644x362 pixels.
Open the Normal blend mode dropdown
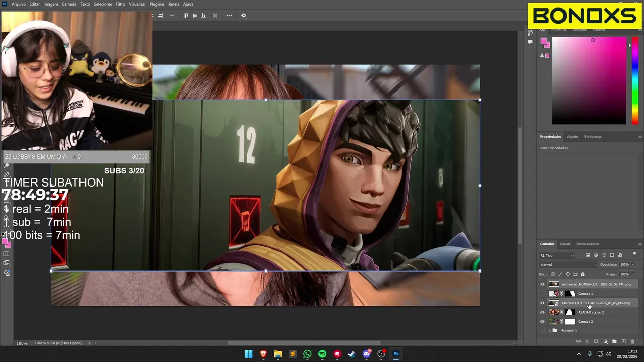(x=568, y=265)
